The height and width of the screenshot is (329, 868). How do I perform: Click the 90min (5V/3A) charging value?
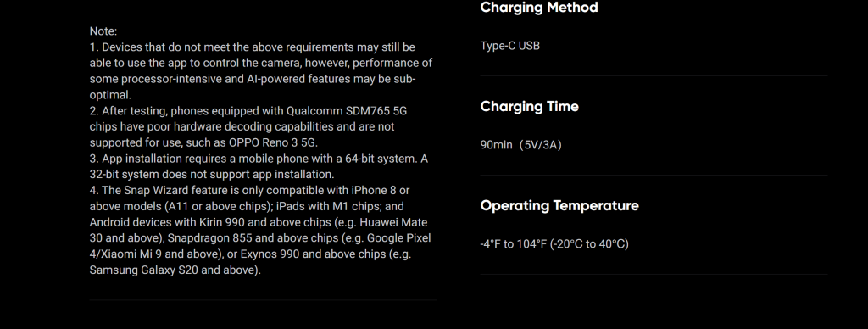(521, 145)
